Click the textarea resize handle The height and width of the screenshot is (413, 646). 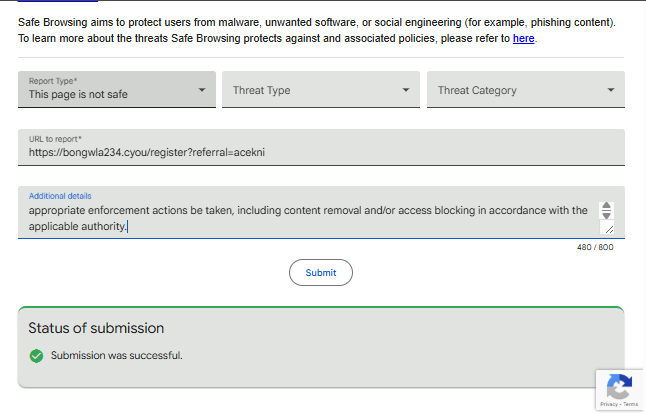(609, 229)
